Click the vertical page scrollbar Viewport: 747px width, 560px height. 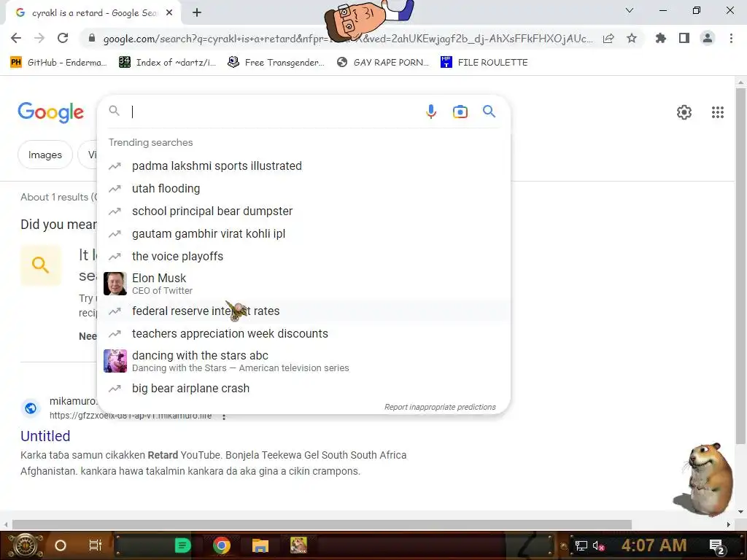[x=740, y=265]
